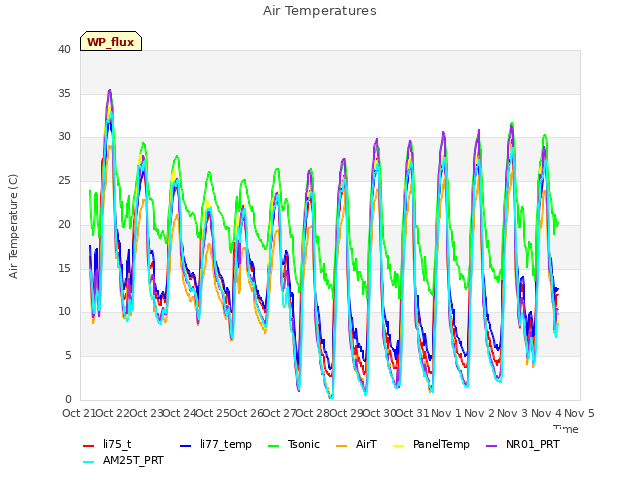Image resolution: width=640 pixels, height=480 pixels.
Task: Click the green Tsonic legend swatch
Action: click(x=273, y=446)
